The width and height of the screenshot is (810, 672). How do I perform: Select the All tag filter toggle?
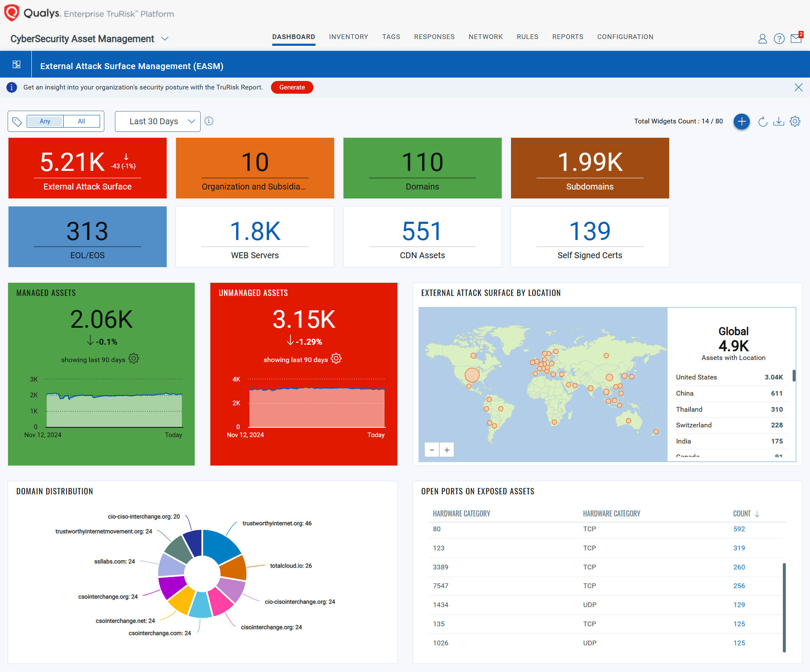point(81,121)
